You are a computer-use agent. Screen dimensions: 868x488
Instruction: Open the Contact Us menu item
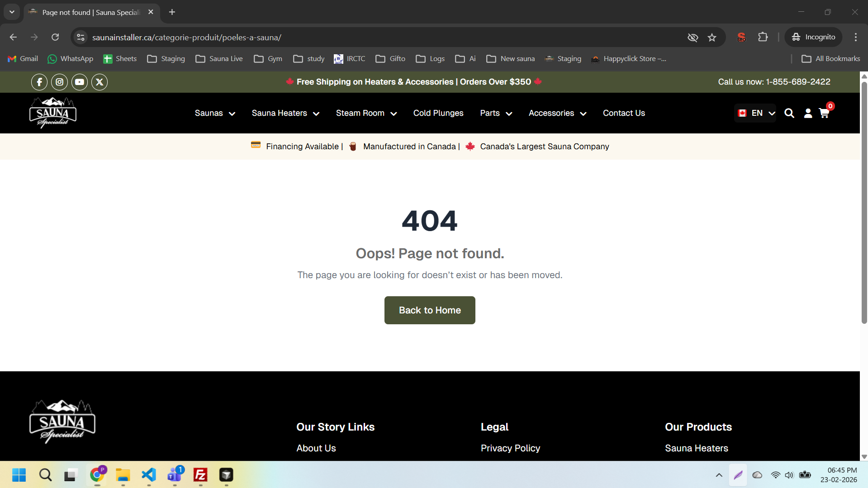[x=624, y=113]
